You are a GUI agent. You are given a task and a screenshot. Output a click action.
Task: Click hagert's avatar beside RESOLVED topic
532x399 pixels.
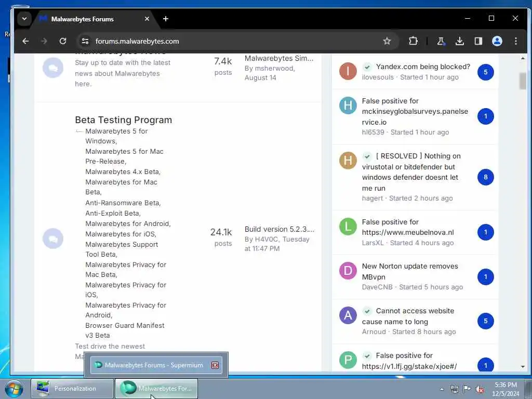[348, 161]
